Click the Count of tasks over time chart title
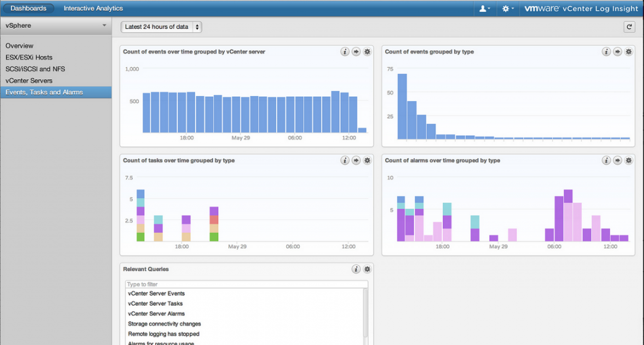The width and height of the screenshot is (644, 345). [x=179, y=160]
